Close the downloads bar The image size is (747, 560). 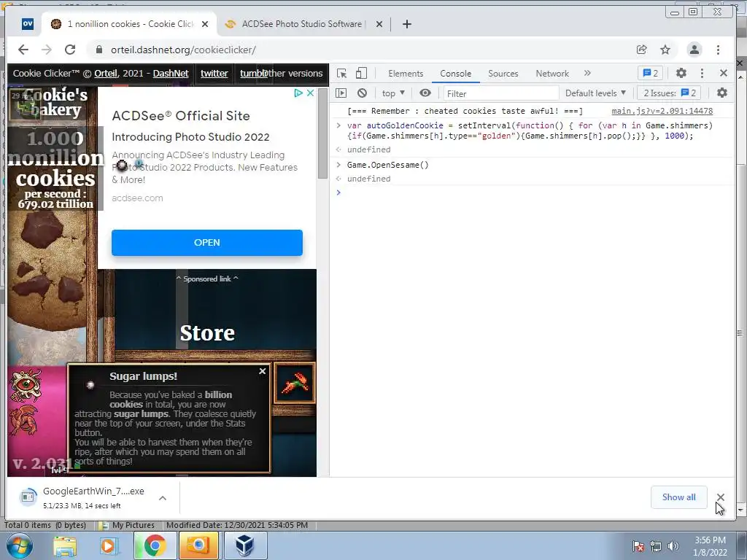point(720,497)
